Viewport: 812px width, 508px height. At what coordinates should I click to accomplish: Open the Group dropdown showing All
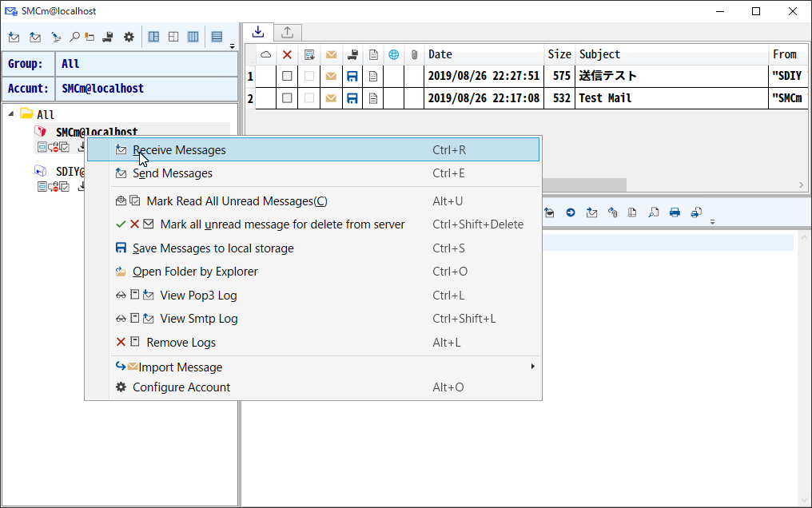click(146, 64)
